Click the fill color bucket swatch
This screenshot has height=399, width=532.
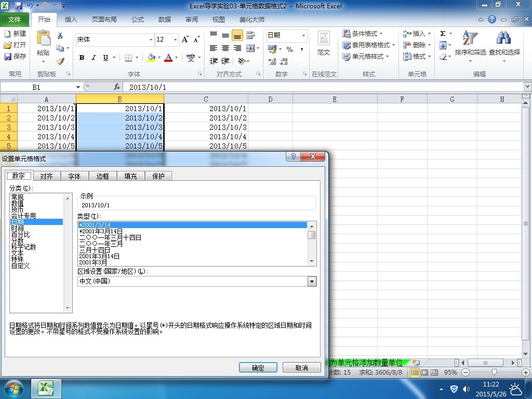tap(151, 58)
